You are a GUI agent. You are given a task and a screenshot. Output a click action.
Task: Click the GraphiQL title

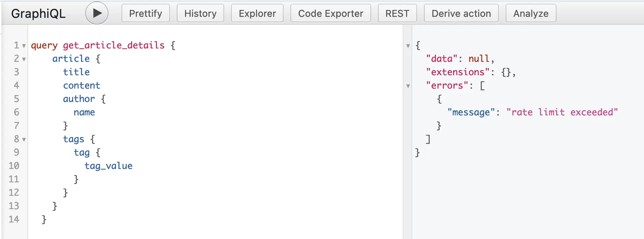[x=38, y=13]
